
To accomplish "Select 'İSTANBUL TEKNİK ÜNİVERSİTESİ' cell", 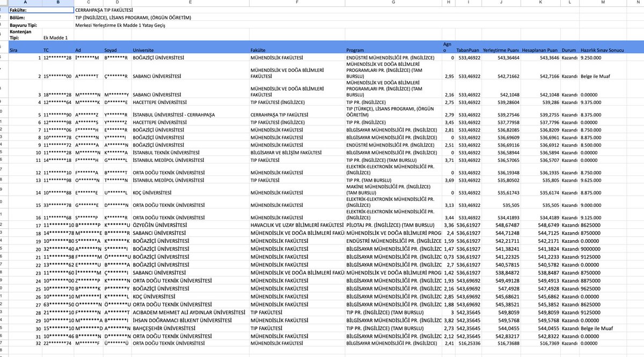I will click(x=190, y=152).
